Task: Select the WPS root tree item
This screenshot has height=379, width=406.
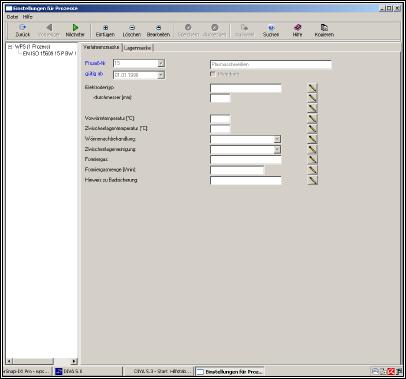Action: [32, 47]
